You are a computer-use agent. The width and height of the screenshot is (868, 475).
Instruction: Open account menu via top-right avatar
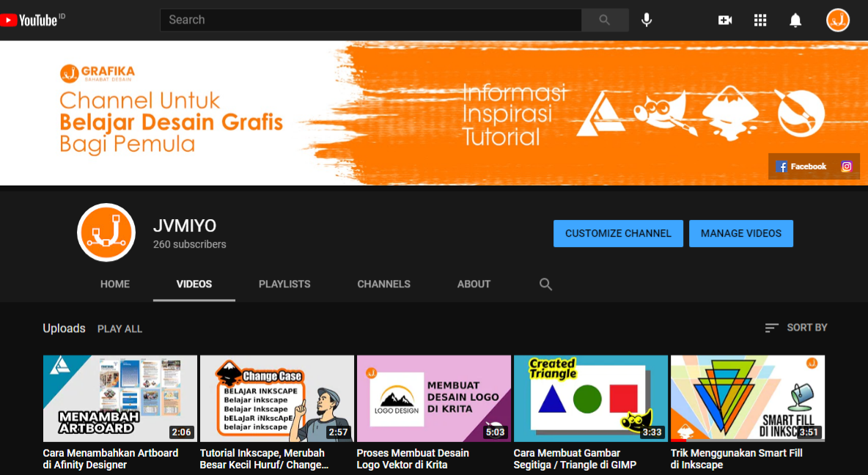[x=837, y=20]
